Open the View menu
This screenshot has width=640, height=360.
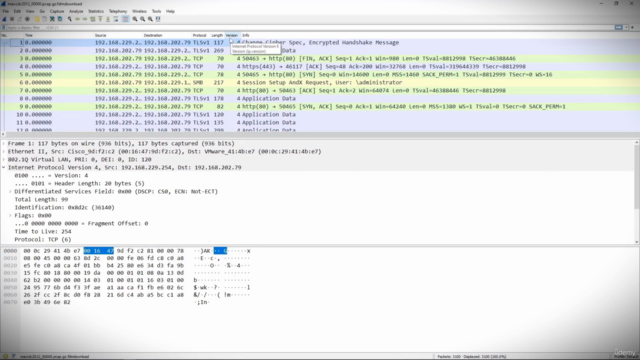click(x=30, y=11)
